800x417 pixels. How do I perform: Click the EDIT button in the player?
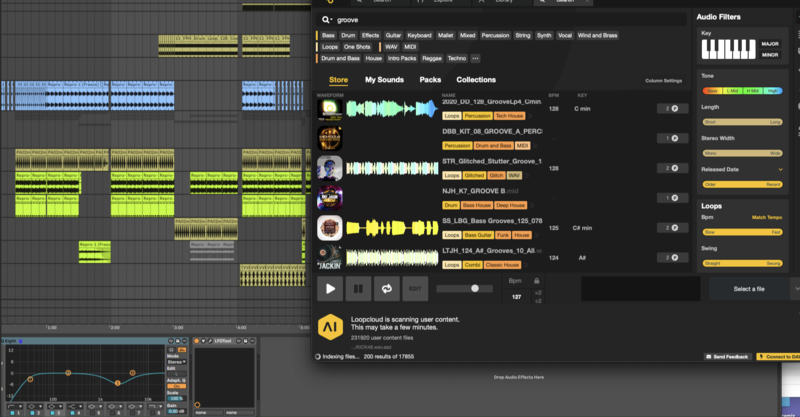click(415, 289)
